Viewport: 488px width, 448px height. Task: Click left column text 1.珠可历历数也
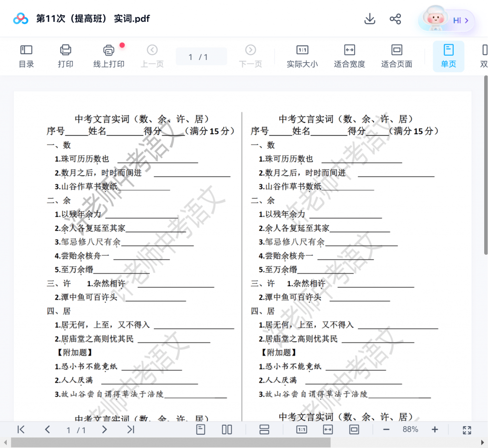pos(82,159)
